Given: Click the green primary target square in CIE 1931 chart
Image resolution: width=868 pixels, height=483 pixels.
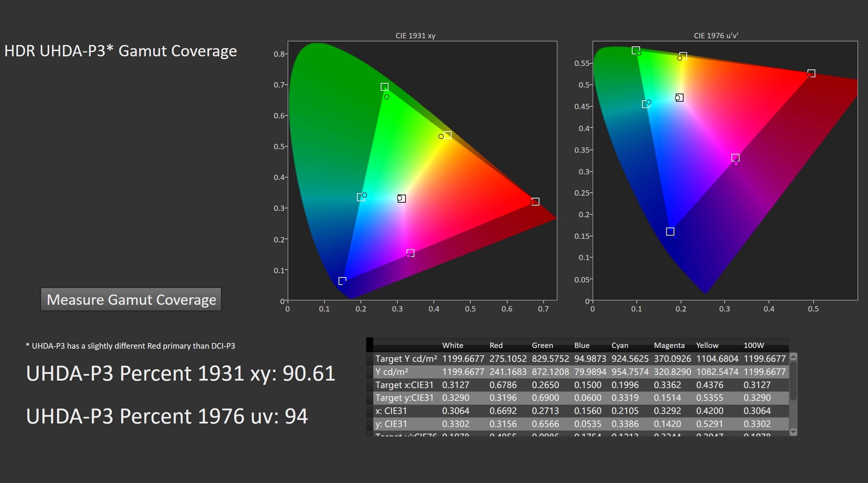Looking at the screenshot, I should click(385, 87).
